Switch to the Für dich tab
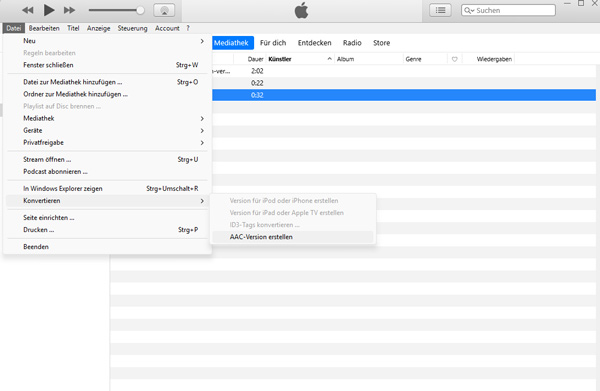This screenshot has width=600, height=391. (273, 43)
